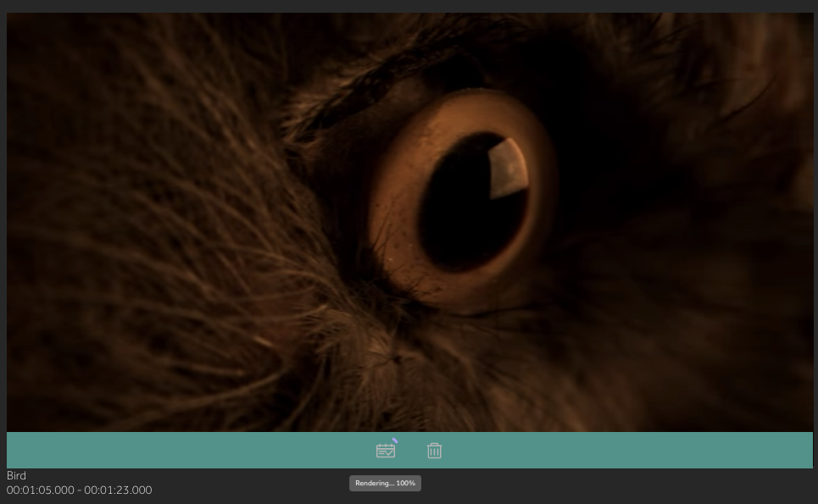Image resolution: width=818 pixels, height=504 pixels.
Task: Click the purple rendering indicator above calendar icon
Action: pos(394,440)
